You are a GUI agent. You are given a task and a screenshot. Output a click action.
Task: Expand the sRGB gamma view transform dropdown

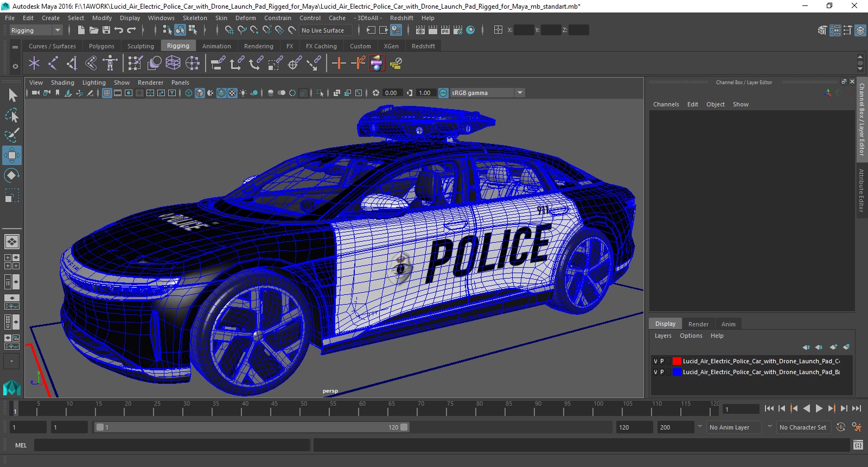(520, 93)
